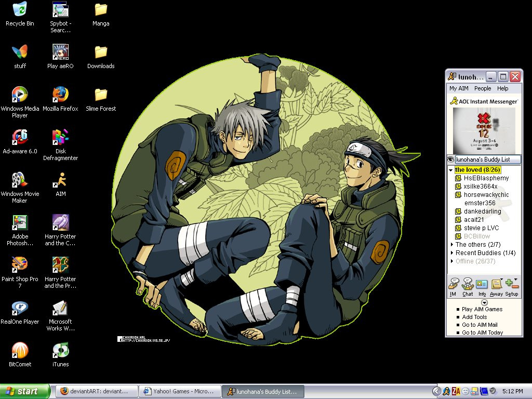Open the IM button in AIM
Viewport: 532px width, 399px height.
[x=454, y=287]
